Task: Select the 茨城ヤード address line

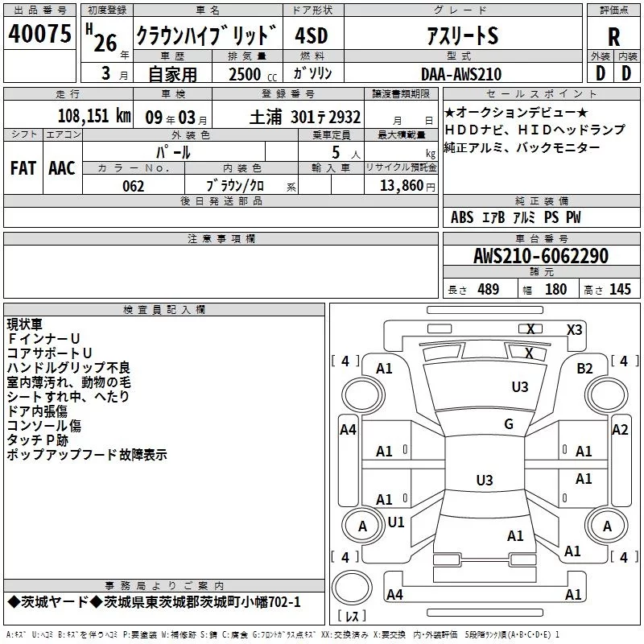Action: [x=154, y=602]
